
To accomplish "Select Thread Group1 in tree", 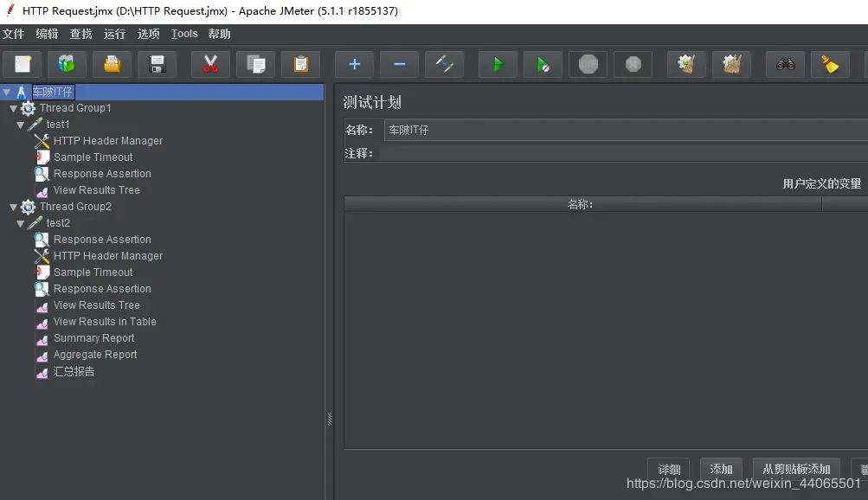I will 75,108.
